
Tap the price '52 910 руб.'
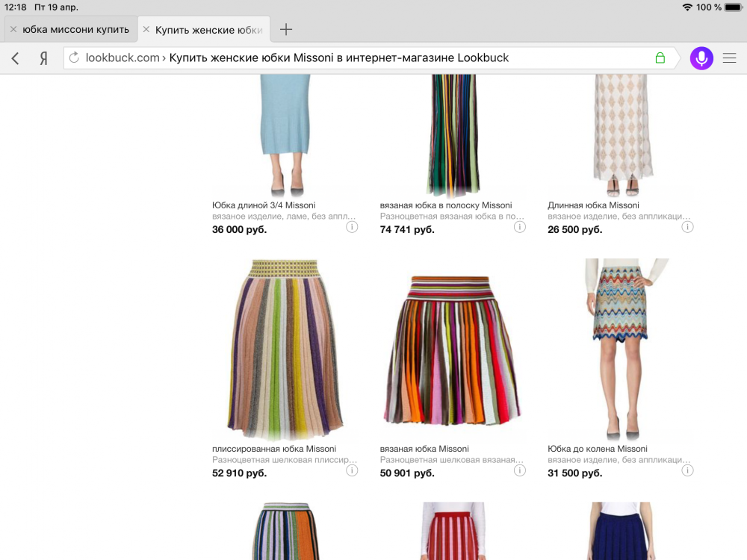point(239,473)
